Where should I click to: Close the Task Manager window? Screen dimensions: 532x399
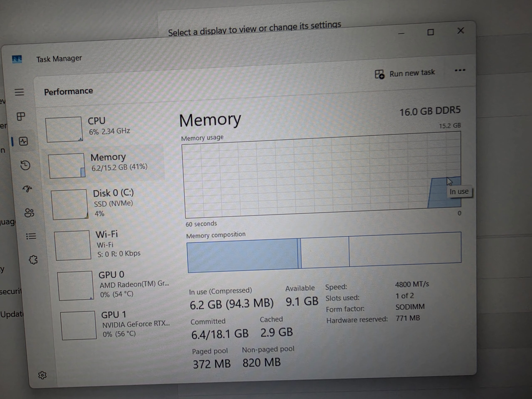(460, 31)
